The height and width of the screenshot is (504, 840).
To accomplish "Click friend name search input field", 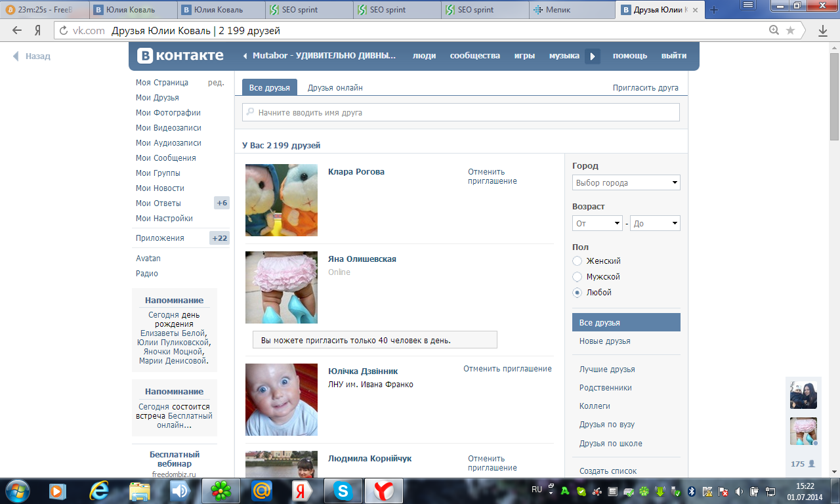I will click(461, 112).
